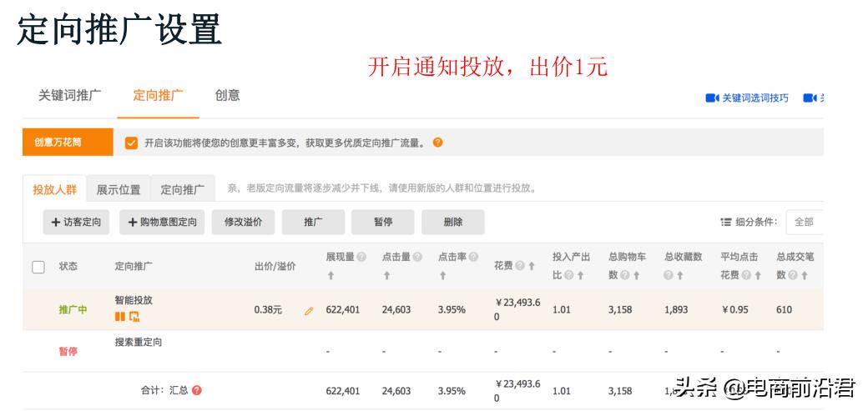Image resolution: width=868 pixels, height=411 pixels.
Task: Open help icon beside 总成交笔数 header
Action: [x=792, y=275]
